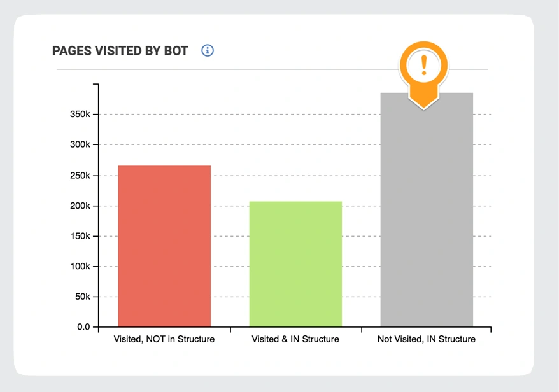Click the white circle inside orange marker
Image resolution: width=559 pixels, height=392 pixels.
click(x=424, y=65)
